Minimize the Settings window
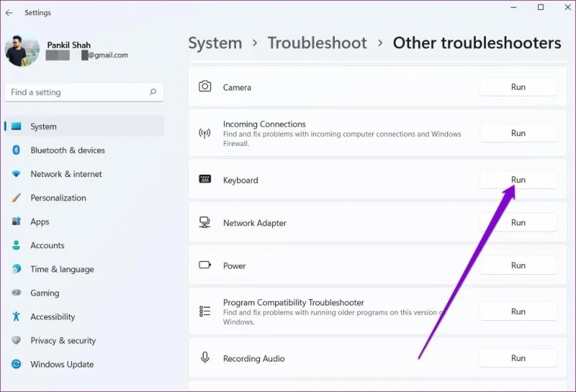576x392 pixels. tap(513, 7)
